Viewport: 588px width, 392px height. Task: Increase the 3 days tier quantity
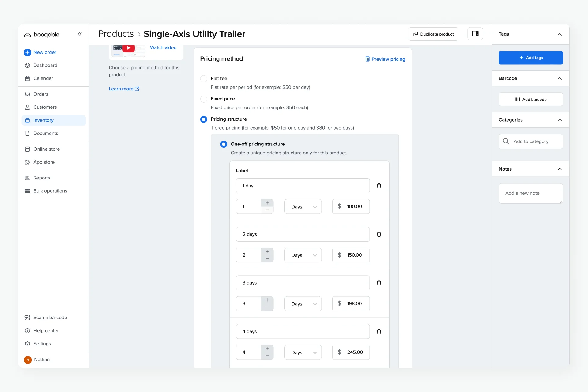click(267, 300)
